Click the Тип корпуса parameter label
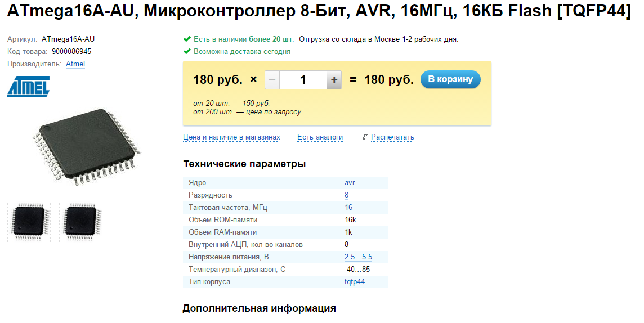 [x=209, y=282]
